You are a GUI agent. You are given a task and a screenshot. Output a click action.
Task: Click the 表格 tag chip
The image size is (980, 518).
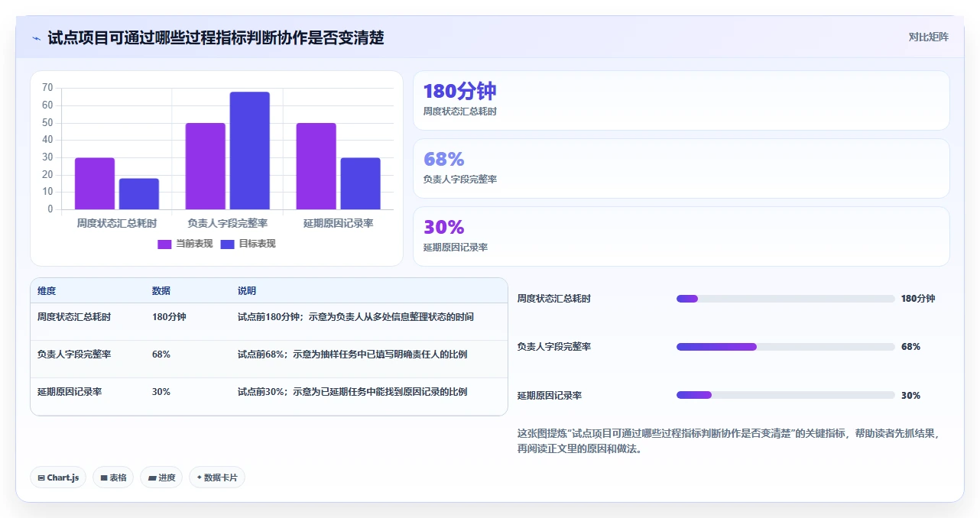(113, 478)
